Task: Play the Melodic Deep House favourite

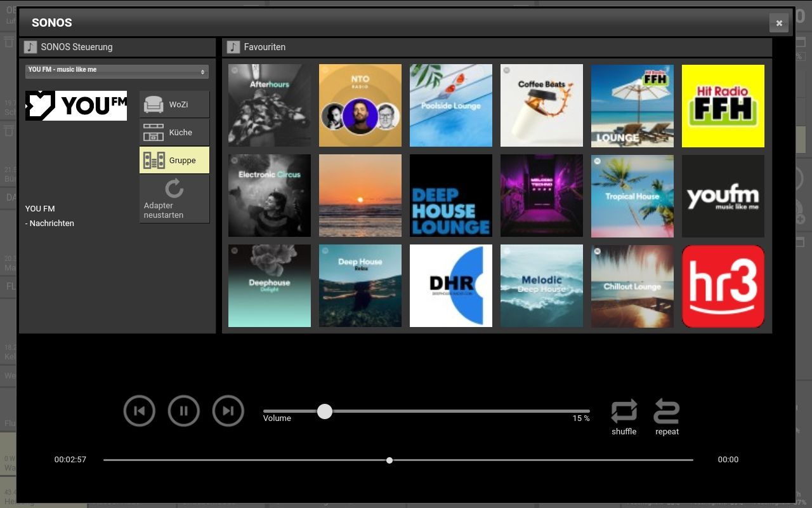Action: (542, 286)
